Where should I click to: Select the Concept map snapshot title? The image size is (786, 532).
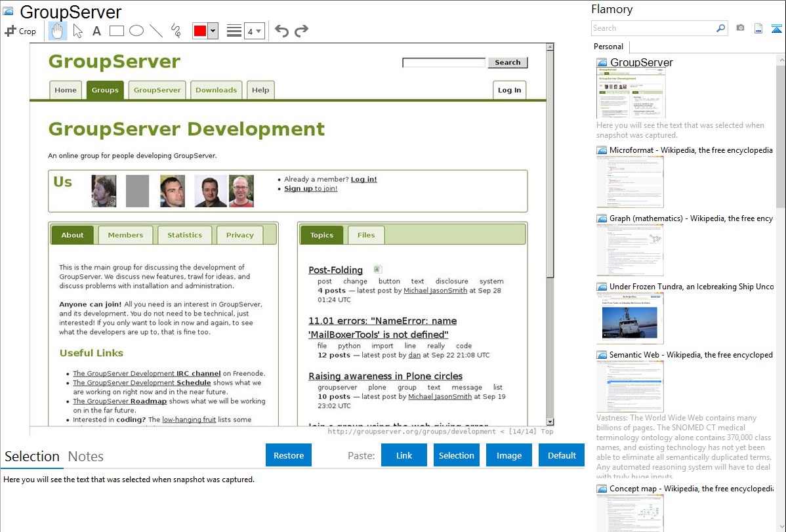coord(691,488)
